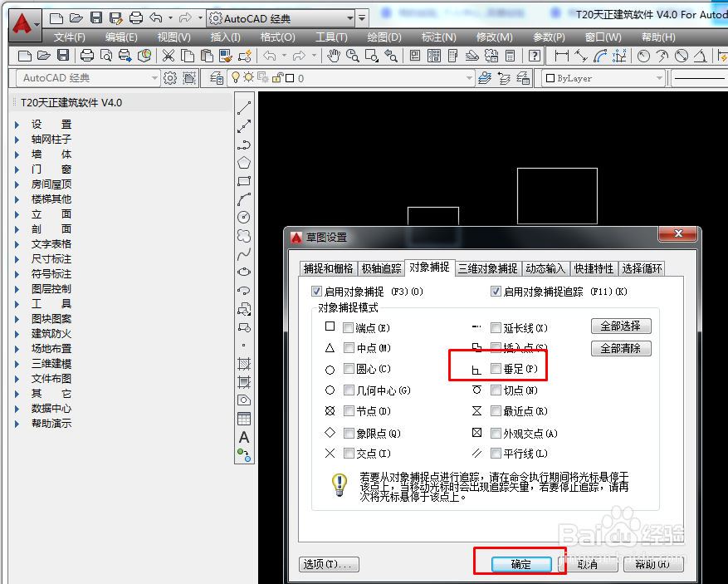The height and width of the screenshot is (584, 728).
Task: Switch to 动态输入 tab
Action: [x=545, y=268]
